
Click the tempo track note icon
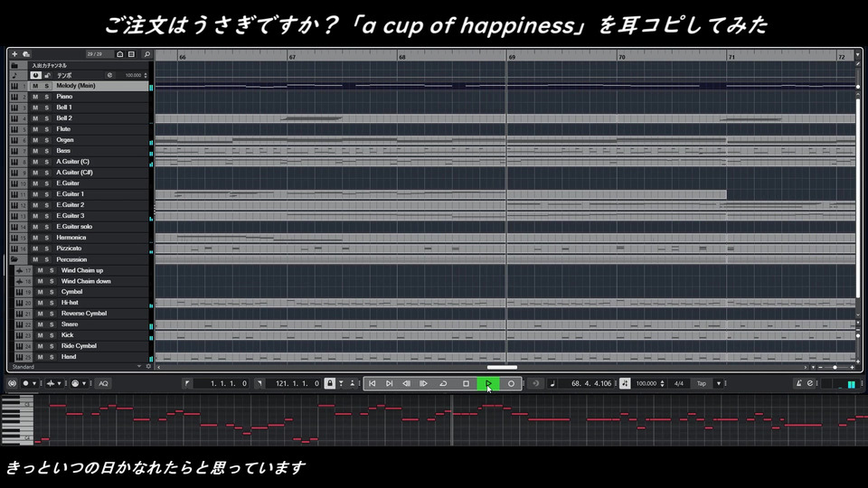tap(15, 75)
